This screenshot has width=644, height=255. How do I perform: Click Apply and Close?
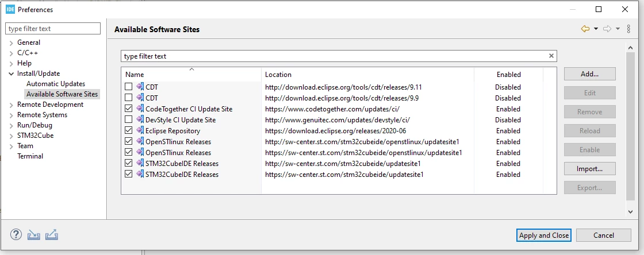(544, 235)
